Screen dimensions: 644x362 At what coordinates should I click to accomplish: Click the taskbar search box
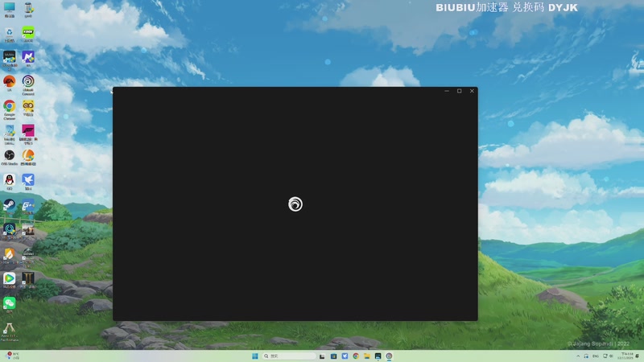289,356
